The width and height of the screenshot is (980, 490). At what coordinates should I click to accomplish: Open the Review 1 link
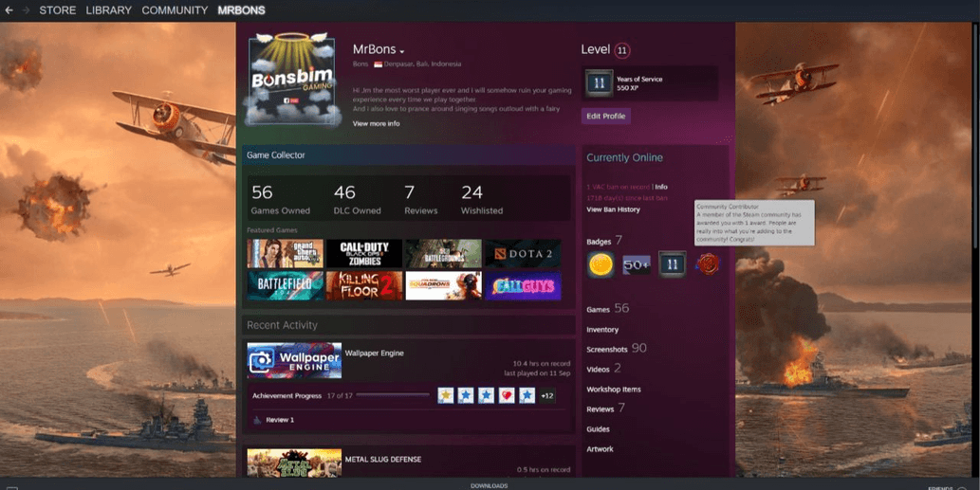pos(280,420)
